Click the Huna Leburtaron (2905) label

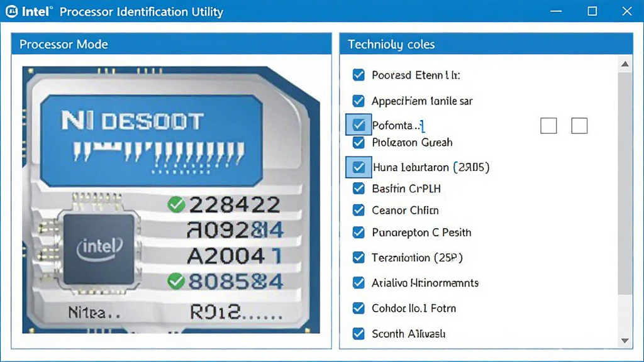(x=431, y=167)
